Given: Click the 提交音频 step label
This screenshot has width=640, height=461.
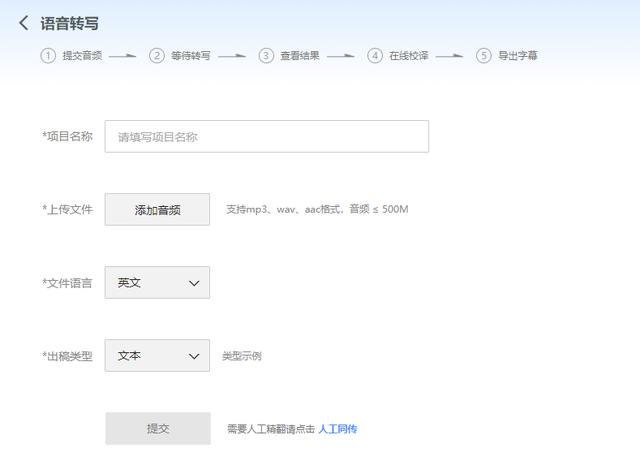Looking at the screenshot, I should tap(82, 56).
